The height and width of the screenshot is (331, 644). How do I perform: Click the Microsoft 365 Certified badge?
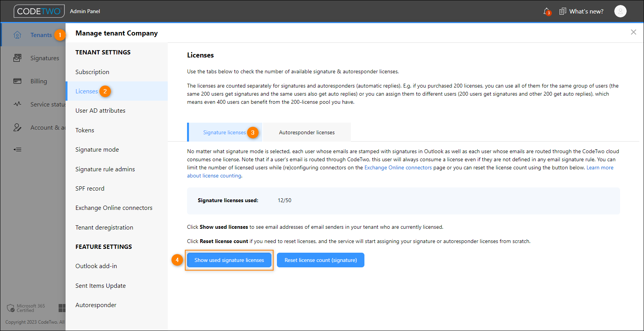[x=26, y=308]
